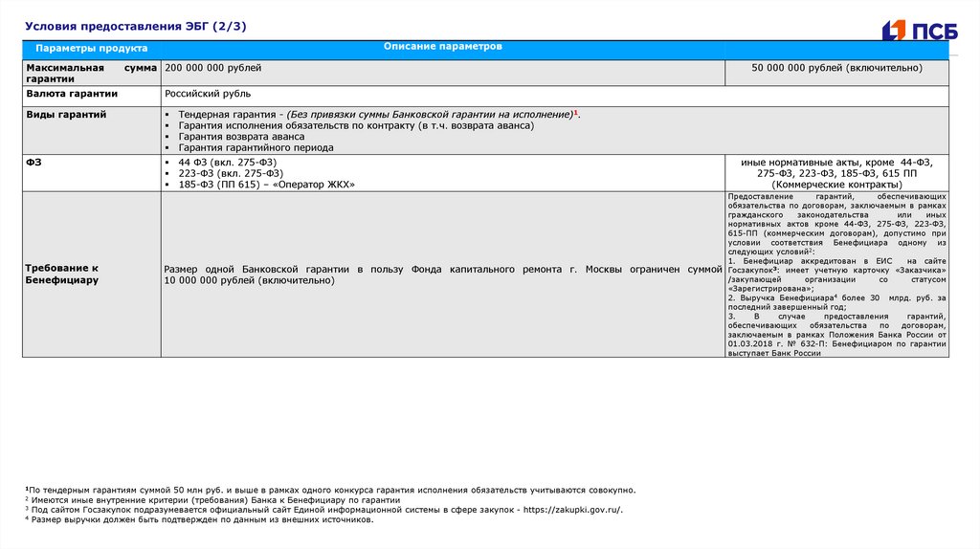This screenshot has height=549, width=980.
Task: Select the 'Размер одной Банковской гарантии' paragraph
Action: [x=443, y=274]
